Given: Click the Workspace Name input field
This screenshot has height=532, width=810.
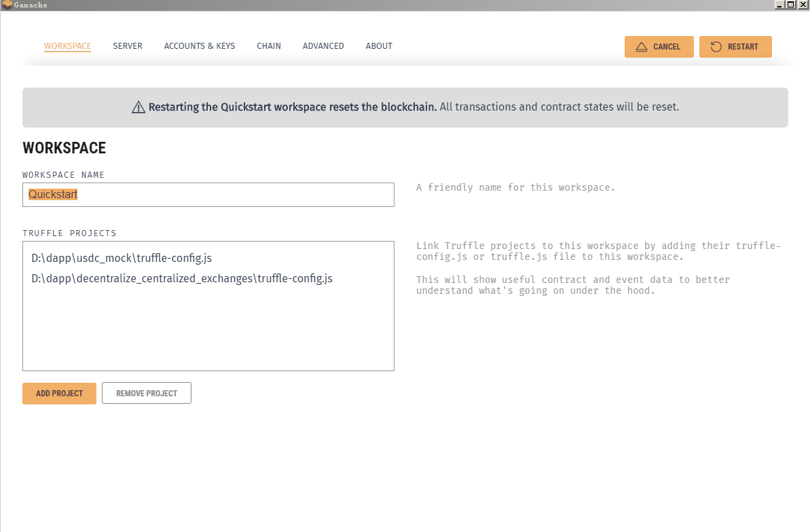Looking at the screenshot, I should coord(208,195).
